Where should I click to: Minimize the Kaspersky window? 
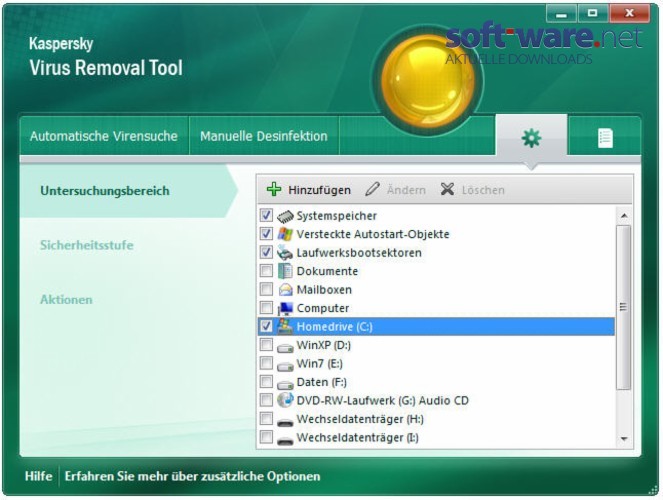coord(561,14)
